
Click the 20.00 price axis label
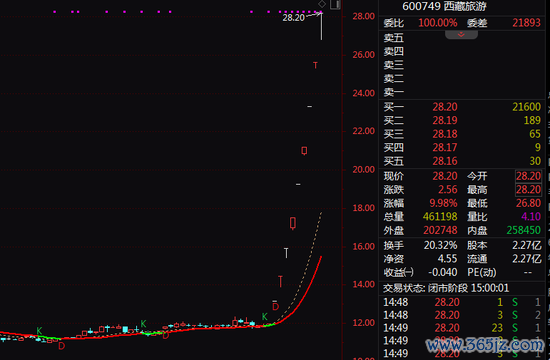click(363, 169)
